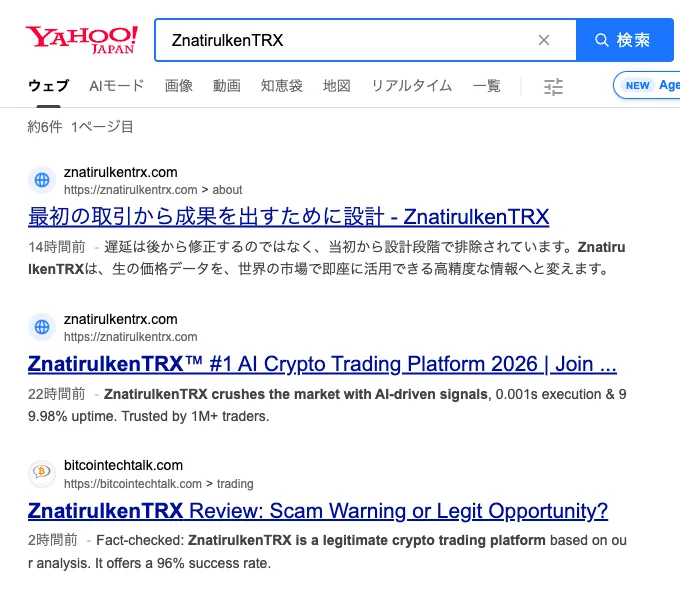Click the 約6件 1ページ目 result count
Screen dimensions: 680x600
80,127
